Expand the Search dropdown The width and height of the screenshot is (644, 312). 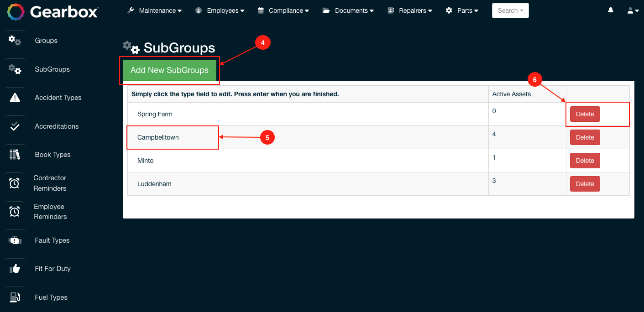[x=510, y=10]
